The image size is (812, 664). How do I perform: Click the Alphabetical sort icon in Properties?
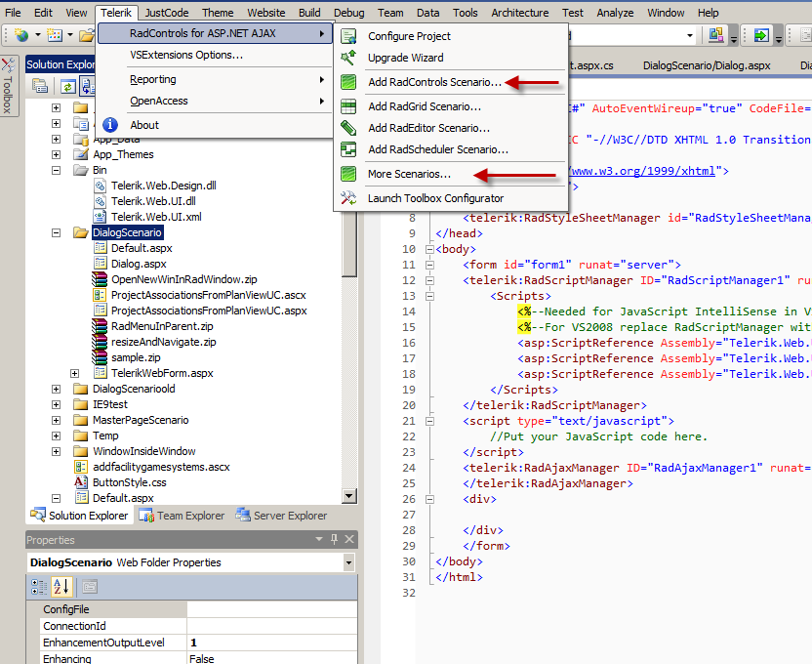[x=61, y=586]
